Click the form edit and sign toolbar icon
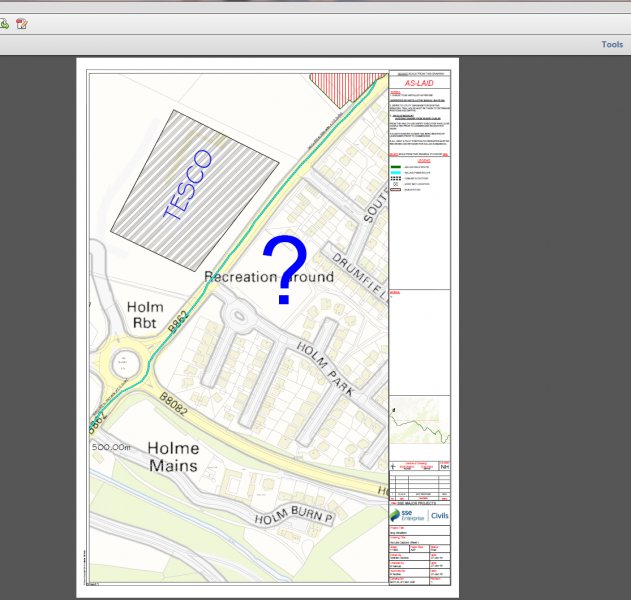Image resolution: width=631 pixels, height=600 pixels. tap(22, 24)
